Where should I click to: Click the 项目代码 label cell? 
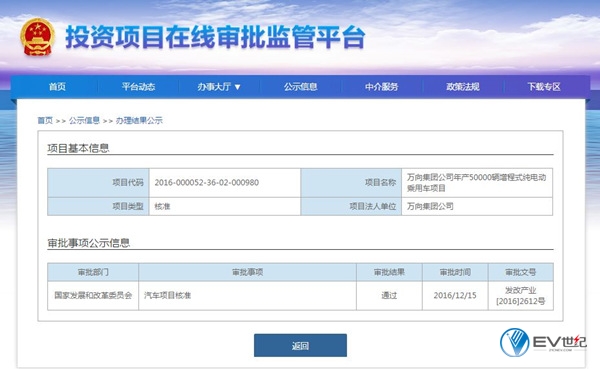[x=98, y=183]
